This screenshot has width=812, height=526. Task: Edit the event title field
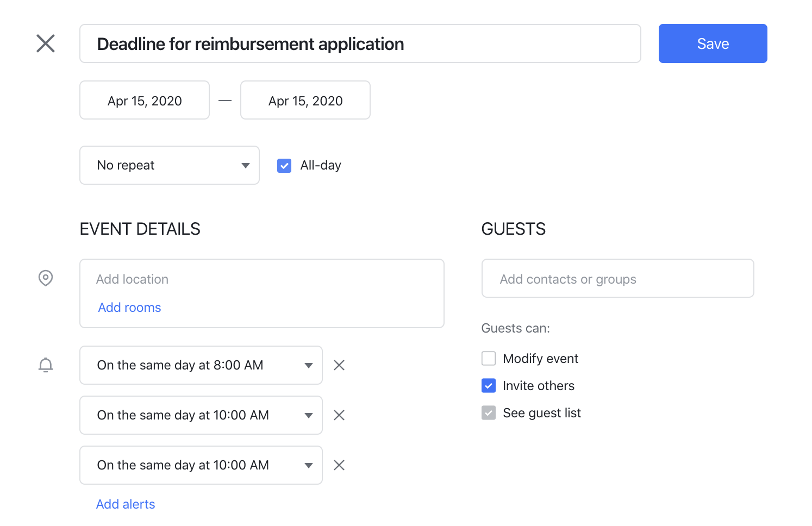(x=360, y=43)
